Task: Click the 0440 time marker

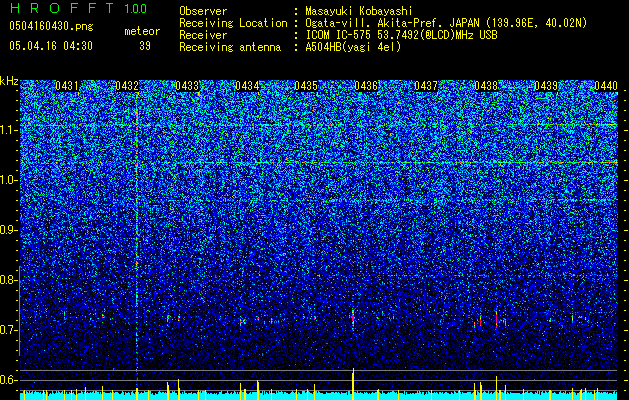Action: (x=606, y=86)
